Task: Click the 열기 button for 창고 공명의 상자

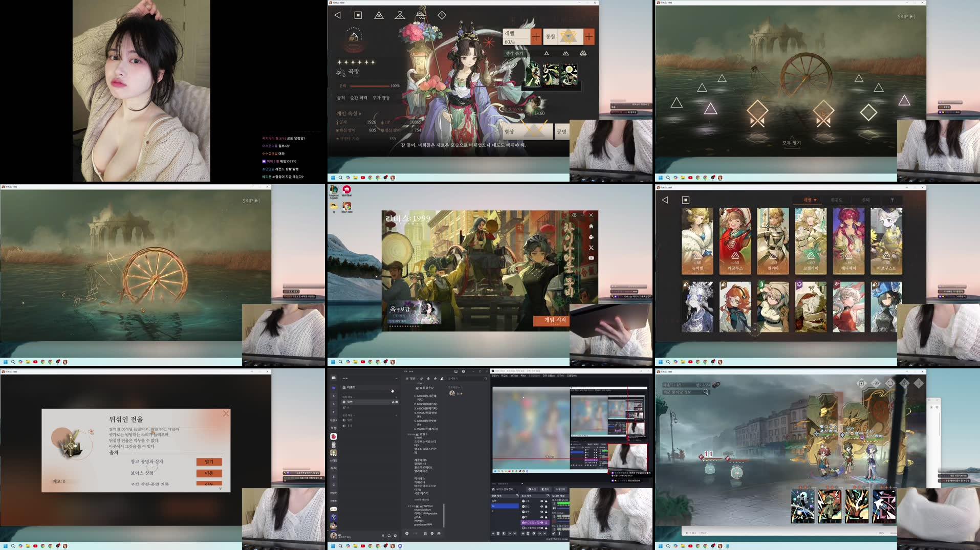Action: pos(209,461)
